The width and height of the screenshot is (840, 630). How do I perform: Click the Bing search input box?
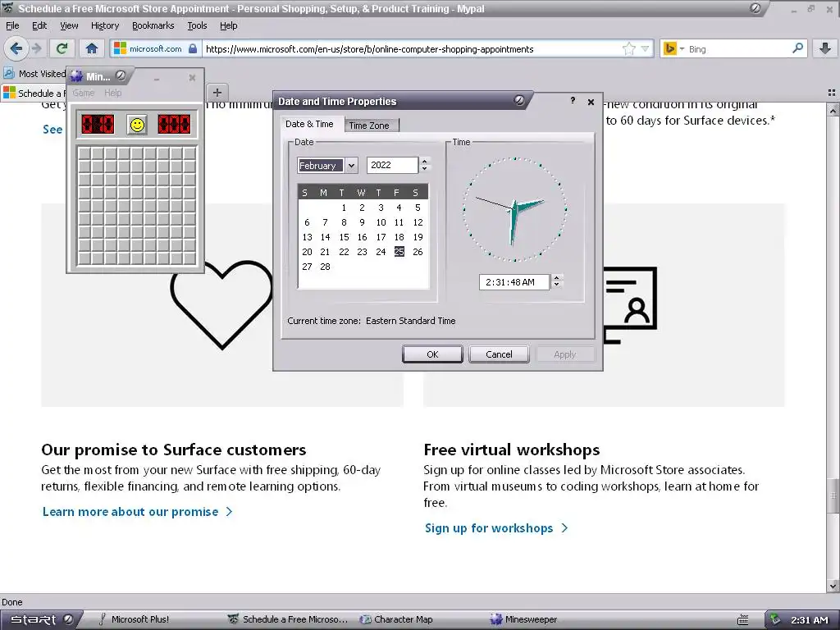coord(738,48)
